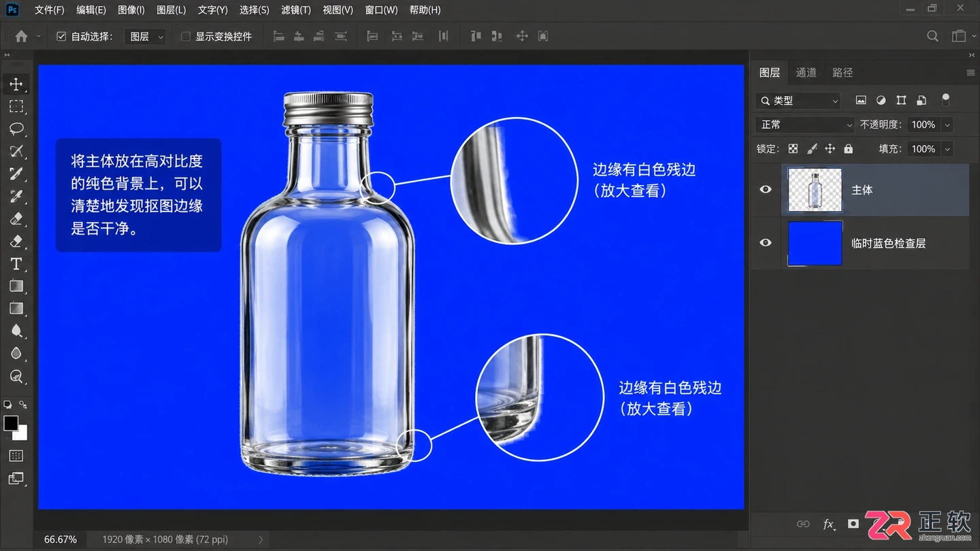Image resolution: width=980 pixels, height=551 pixels.
Task: Click the lock position icon
Action: pos(830,149)
